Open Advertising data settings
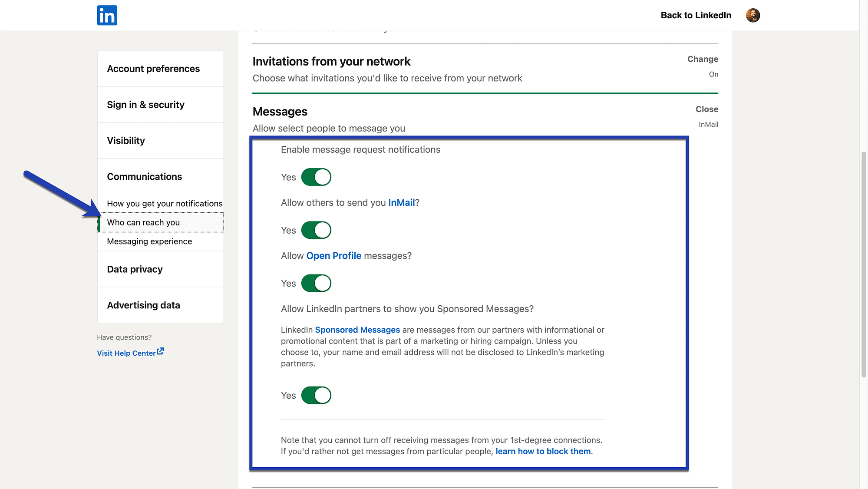Image resolution: width=868 pixels, height=489 pixels. pyautogui.click(x=143, y=305)
